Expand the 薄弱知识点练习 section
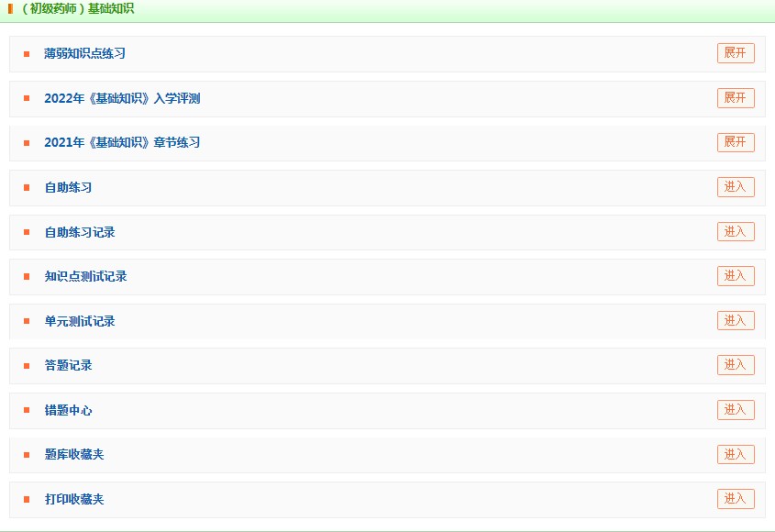This screenshot has width=775, height=532. [736, 53]
